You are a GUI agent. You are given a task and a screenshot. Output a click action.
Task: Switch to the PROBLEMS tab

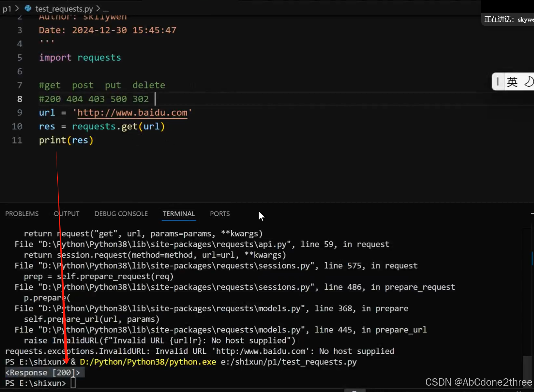coord(22,214)
